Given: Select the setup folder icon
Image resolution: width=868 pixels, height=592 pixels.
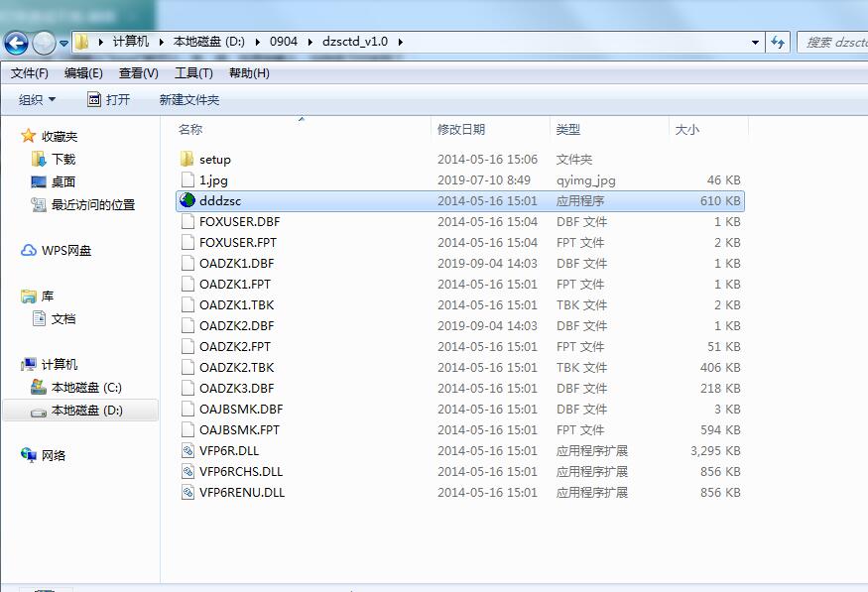Looking at the screenshot, I should coord(187,159).
